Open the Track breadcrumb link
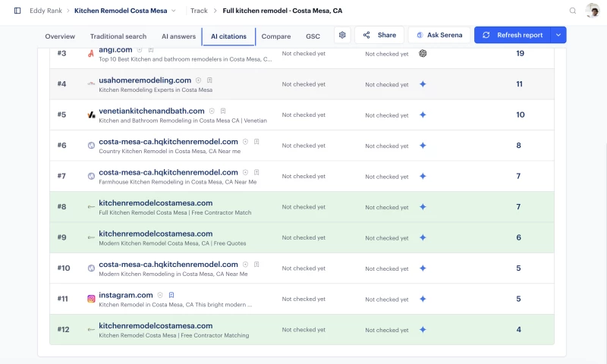The image size is (607, 364). pyautogui.click(x=199, y=11)
